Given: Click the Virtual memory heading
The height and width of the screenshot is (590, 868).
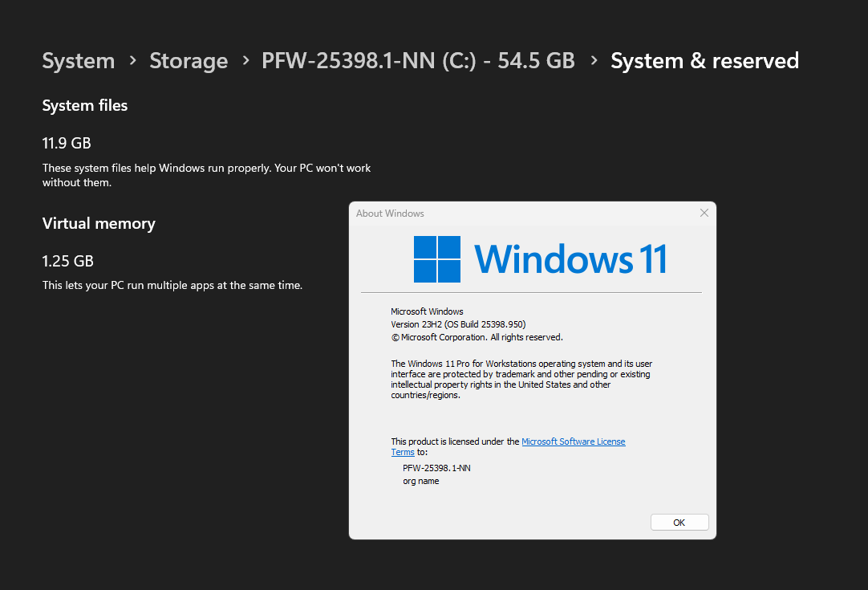Looking at the screenshot, I should click(x=99, y=223).
